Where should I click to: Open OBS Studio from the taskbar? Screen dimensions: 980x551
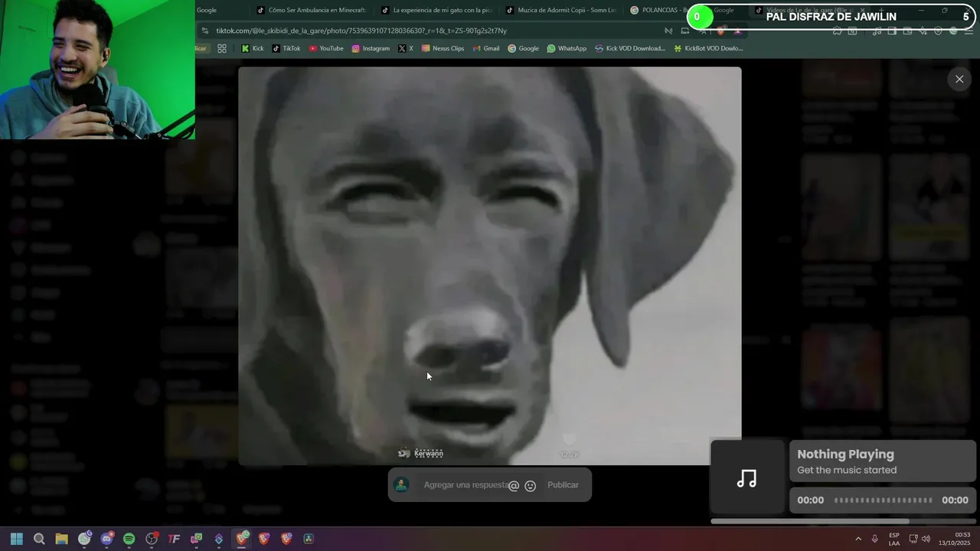[x=152, y=539]
